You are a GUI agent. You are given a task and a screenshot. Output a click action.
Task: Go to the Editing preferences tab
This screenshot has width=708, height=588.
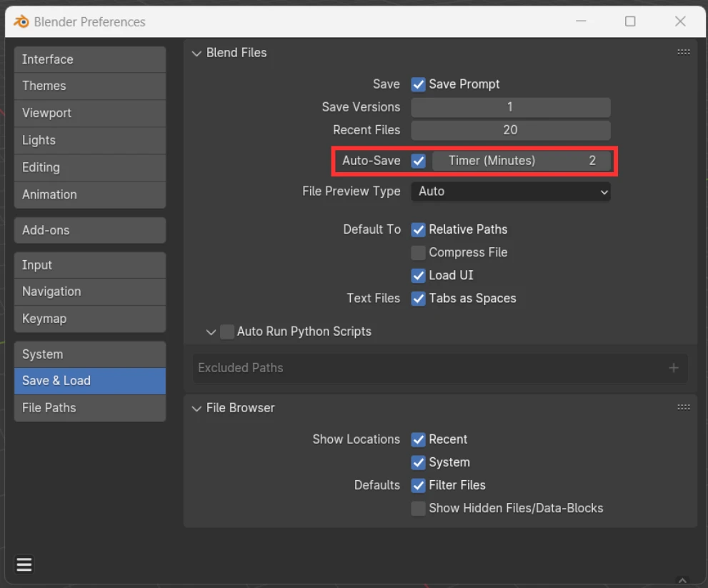(x=90, y=168)
